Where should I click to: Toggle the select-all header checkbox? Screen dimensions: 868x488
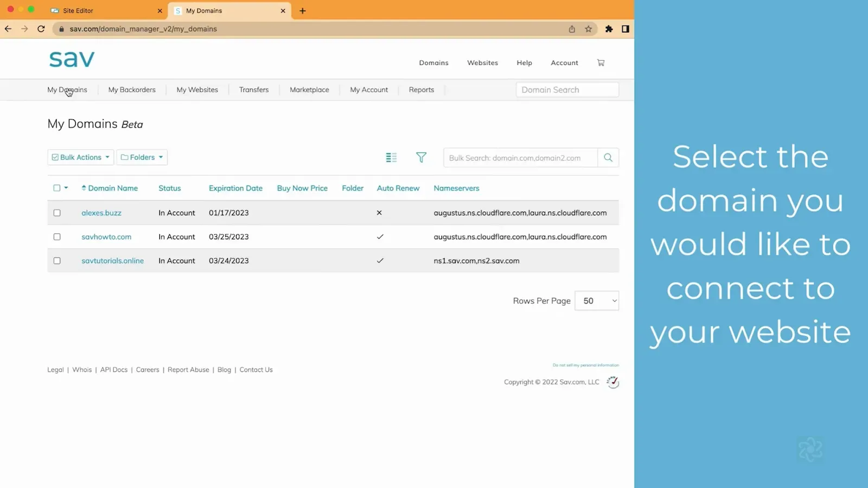pyautogui.click(x=57, y=188)
